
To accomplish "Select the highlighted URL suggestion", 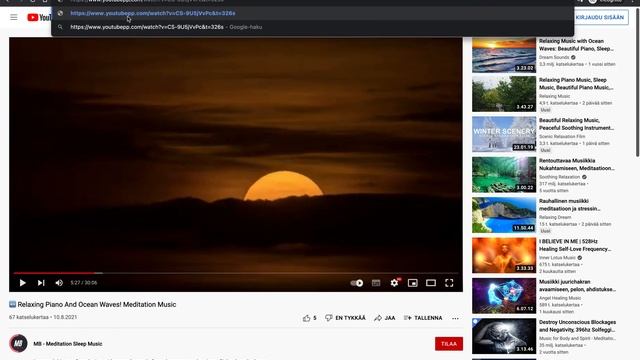I will [313, 13].
